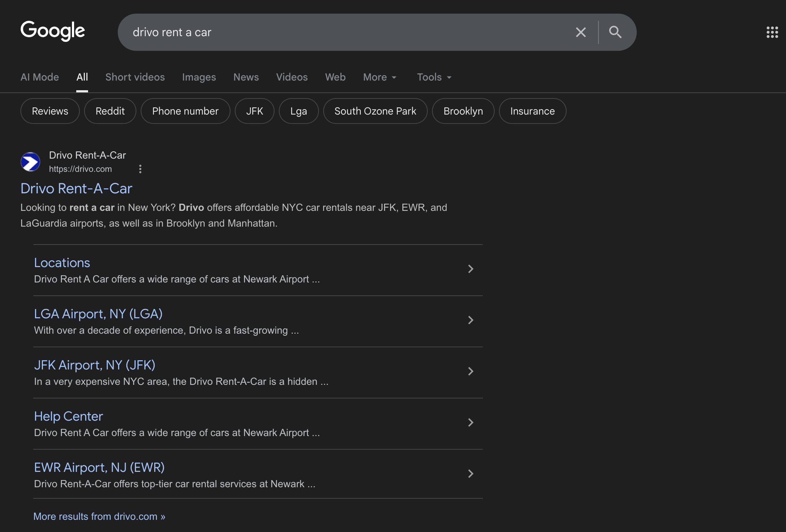Open the Help Center sitelink
The width and height of the screenshot is (786, 532).
68,416
